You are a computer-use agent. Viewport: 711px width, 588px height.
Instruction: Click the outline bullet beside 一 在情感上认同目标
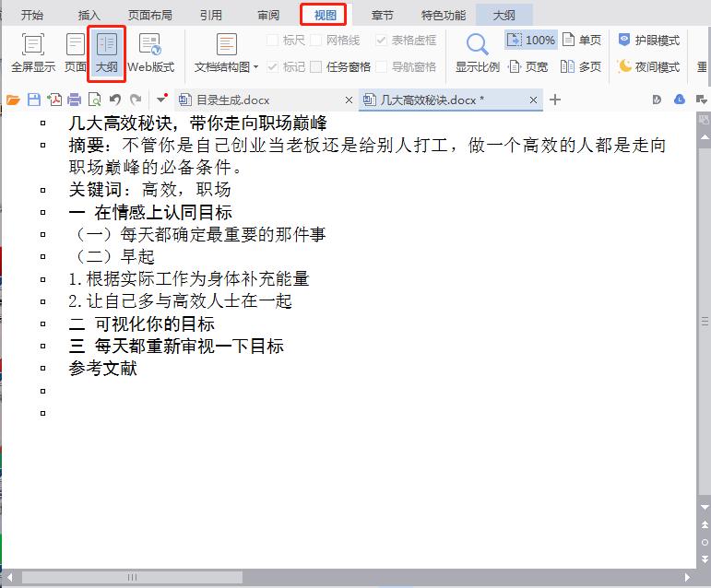pos(42,212)
